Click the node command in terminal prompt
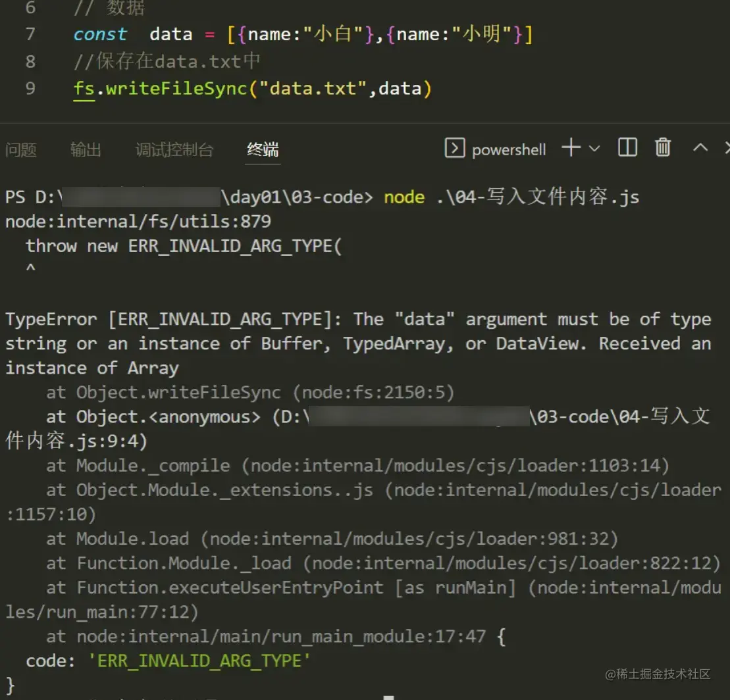The height and width of the screenshot is (700, 730). [404, 197]
